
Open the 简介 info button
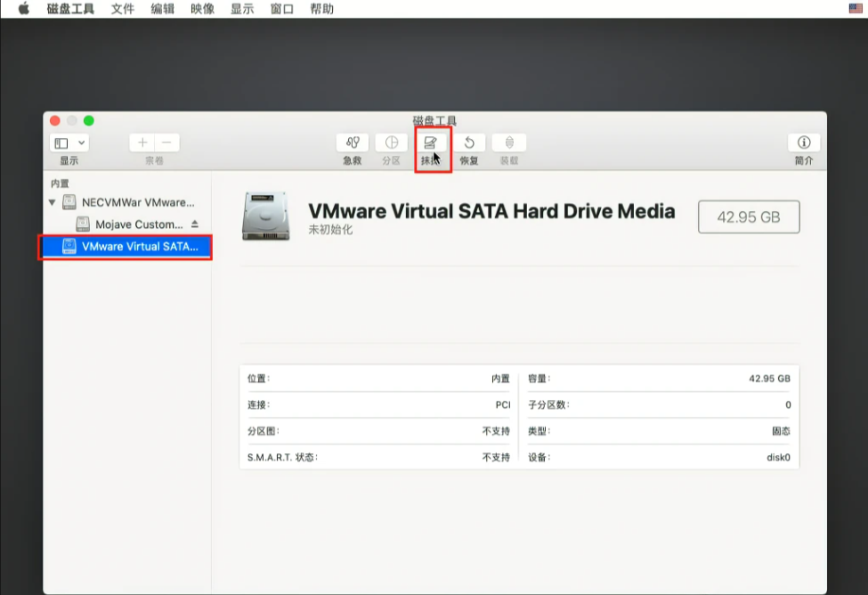pos(804,143)
